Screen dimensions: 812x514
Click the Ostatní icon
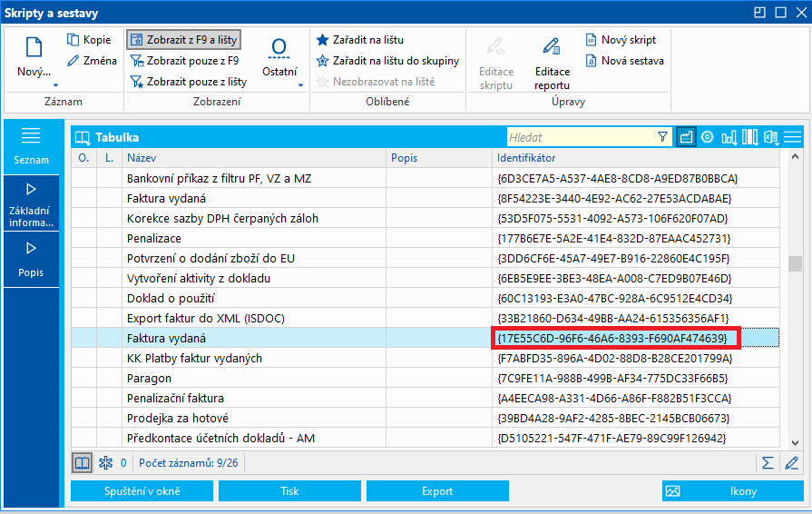tap(279, 47)
